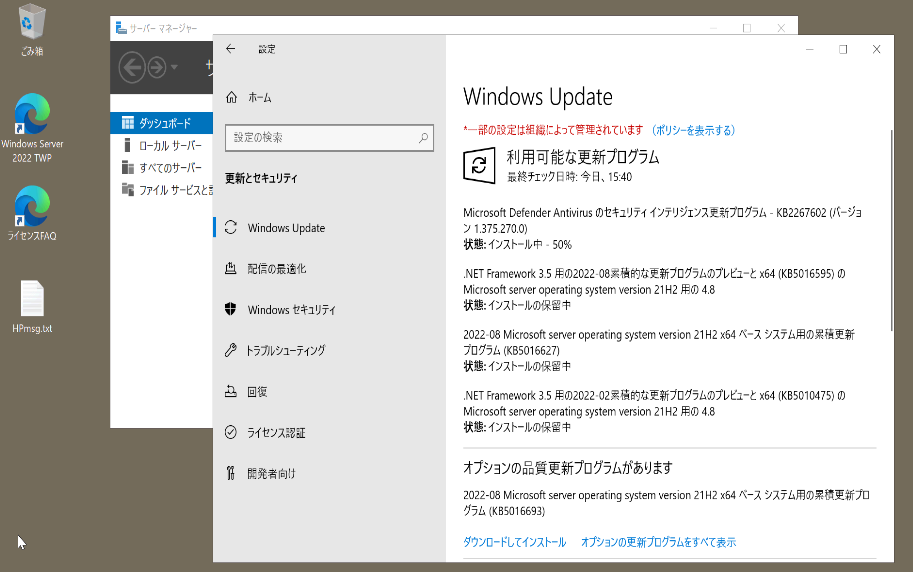Click the 回復 recovery icon
The image size is (913, 572).
(x=231, y=391)
